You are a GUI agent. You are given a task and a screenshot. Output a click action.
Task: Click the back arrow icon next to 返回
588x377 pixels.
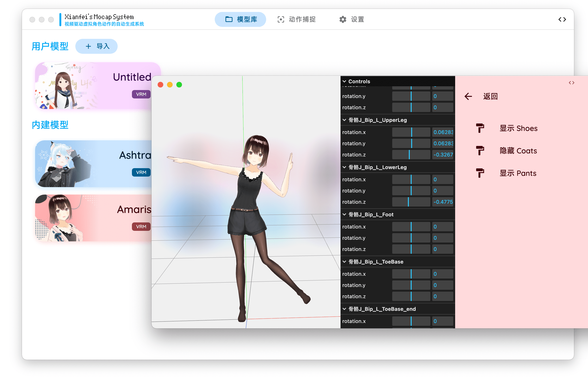point(468,96)
